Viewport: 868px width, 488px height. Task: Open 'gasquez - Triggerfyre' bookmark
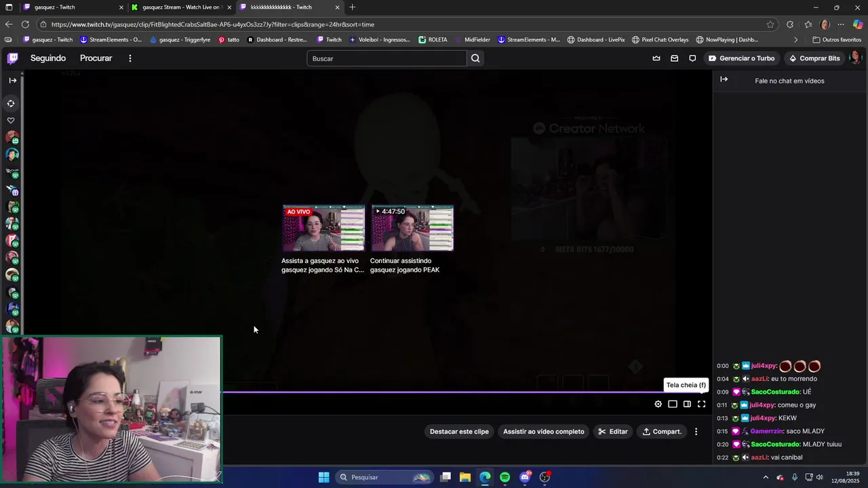(180, 40)
